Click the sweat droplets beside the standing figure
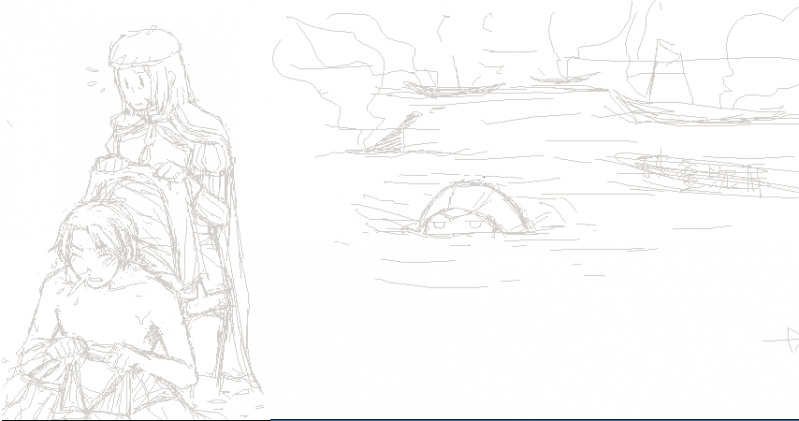Image resolution: width=799 pixels, height=421 pixels. point(94,80)
